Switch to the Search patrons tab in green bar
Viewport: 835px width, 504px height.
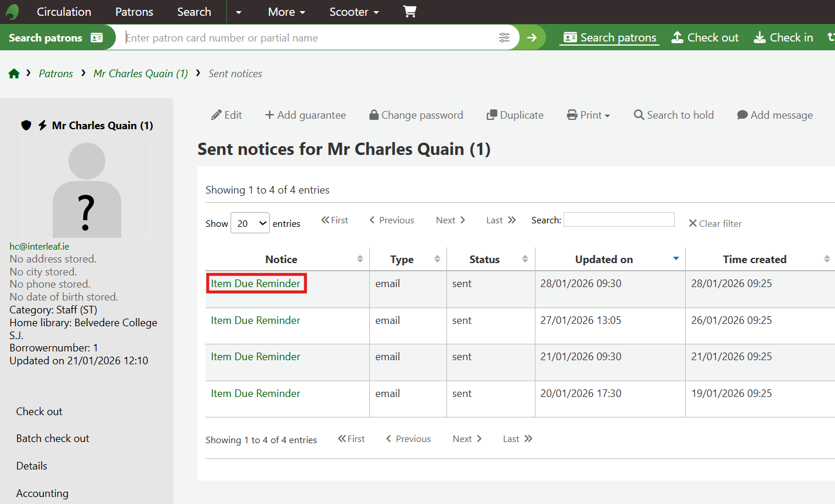[x=610, y=37]
